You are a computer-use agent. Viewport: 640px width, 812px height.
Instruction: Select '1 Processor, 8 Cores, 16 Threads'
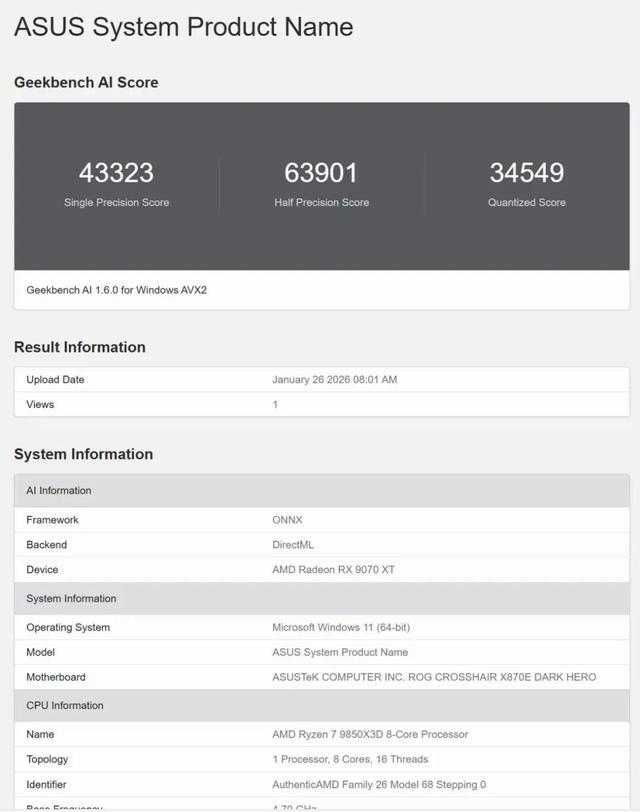350,759
